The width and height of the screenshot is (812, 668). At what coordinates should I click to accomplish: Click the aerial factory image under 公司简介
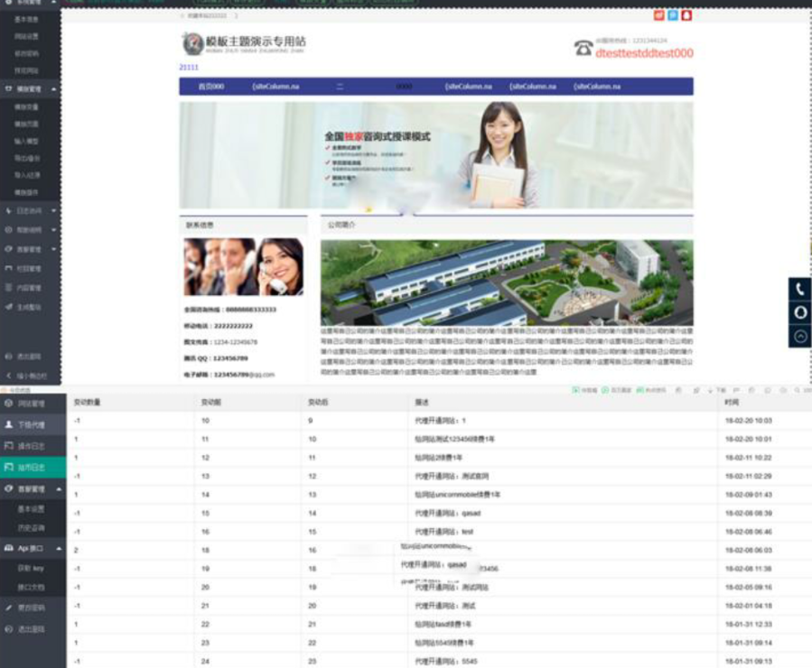click(507, 283)
